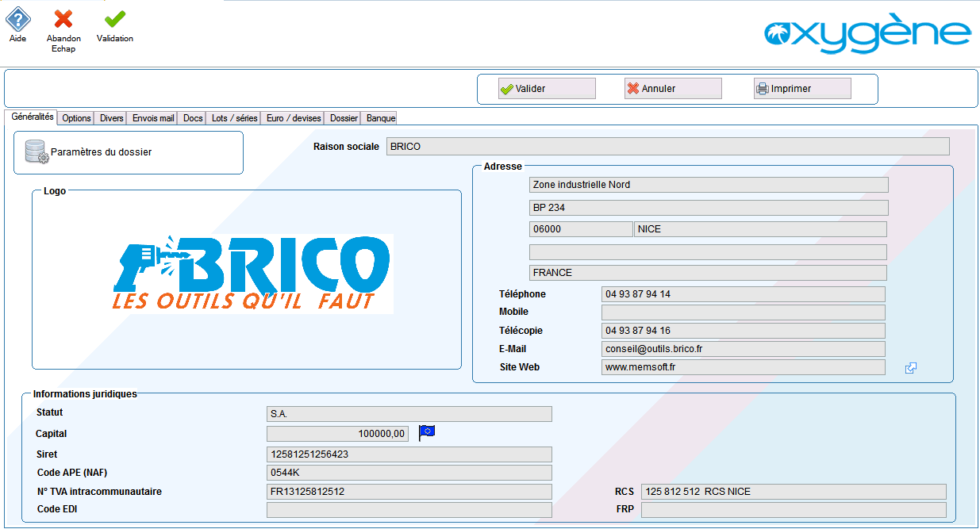
Task: Click the RCS field 125 812 512 RCS NICE
Action: [x=794, y=492]
